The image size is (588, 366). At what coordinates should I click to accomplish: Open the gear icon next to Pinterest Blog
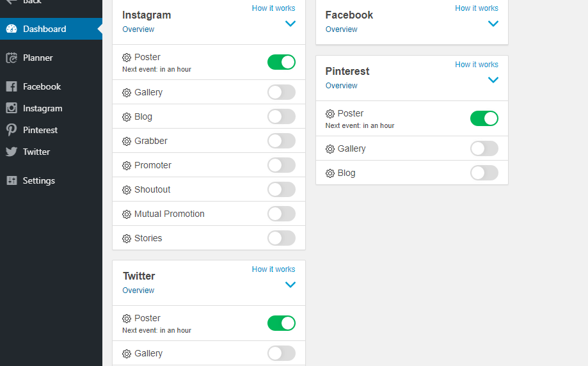point(330,173)
